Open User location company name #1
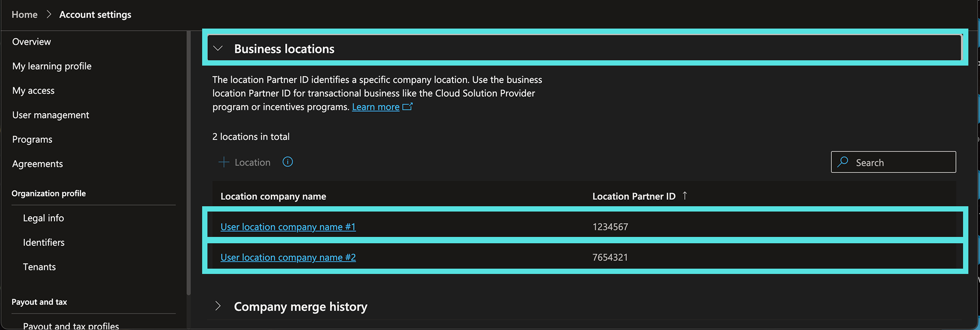 288,227
